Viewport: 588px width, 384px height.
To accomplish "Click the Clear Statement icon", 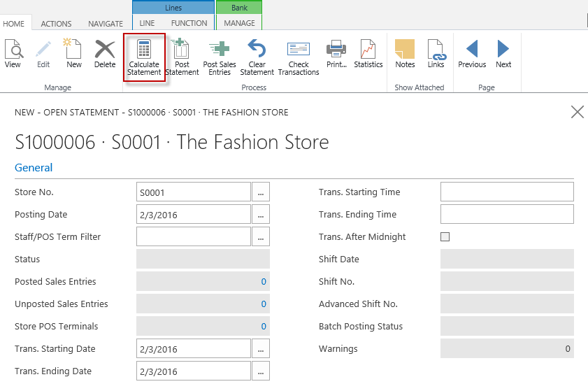I will pyautogui.click(x=257, y=56).
